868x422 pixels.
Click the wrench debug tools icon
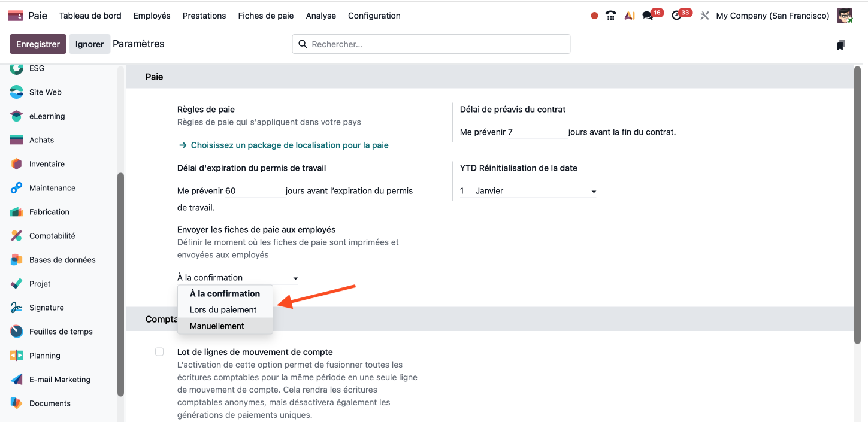tap(704, 16)
